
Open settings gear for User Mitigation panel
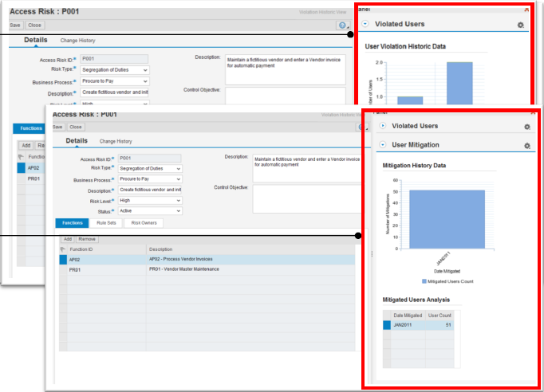click(x=527, y=146)
